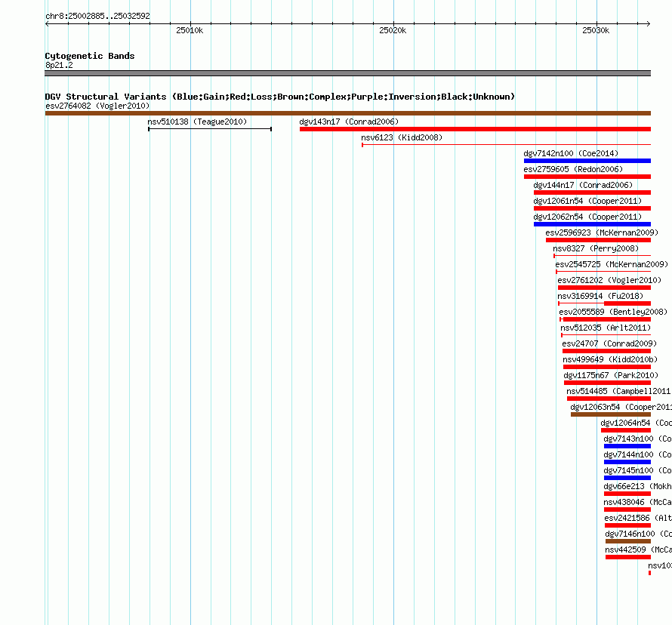The image size is (672, 625).
Task: Open dgv7142n100 (Coe2014) variant label
Action: click(571, 153)
